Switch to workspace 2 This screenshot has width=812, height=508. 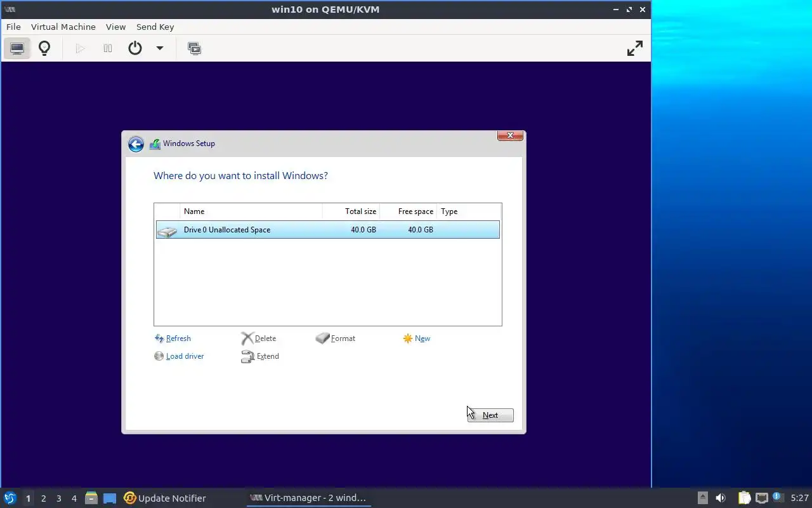click(44, 498)
